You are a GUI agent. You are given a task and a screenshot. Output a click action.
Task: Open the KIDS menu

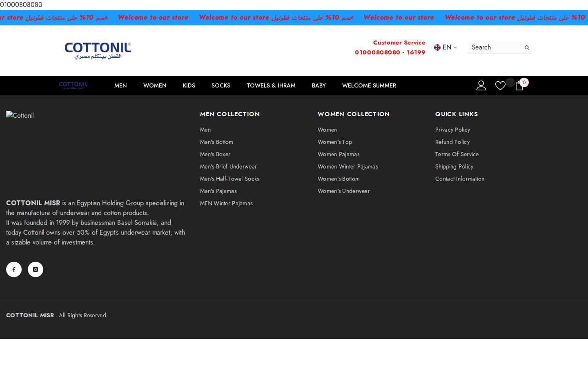189,85
